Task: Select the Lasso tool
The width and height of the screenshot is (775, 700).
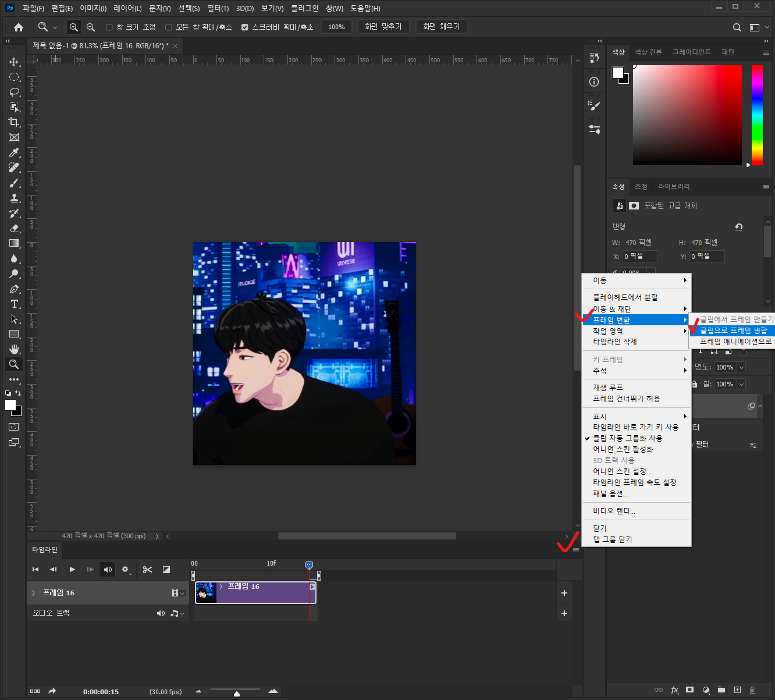Action: (x=14, y=92)
